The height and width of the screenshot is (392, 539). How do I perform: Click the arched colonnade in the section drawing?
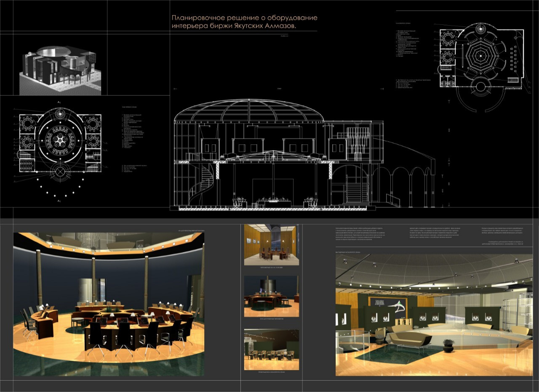pyautogui.click(x=404, y=185)
